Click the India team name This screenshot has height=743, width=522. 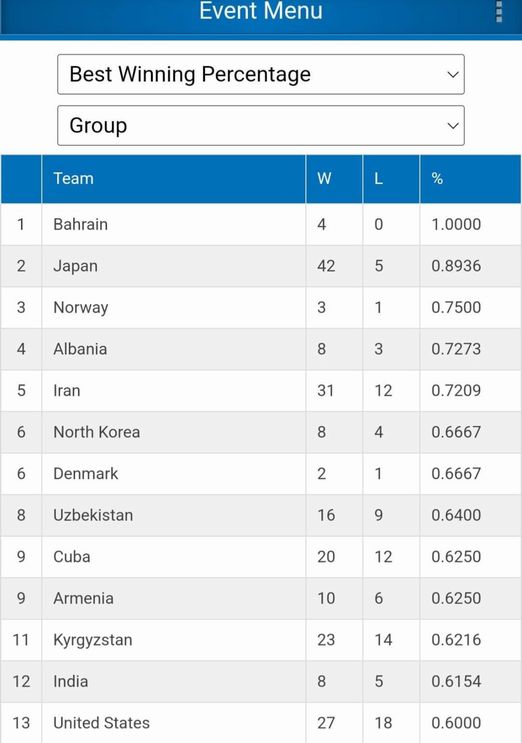click(x=71, y=681)
